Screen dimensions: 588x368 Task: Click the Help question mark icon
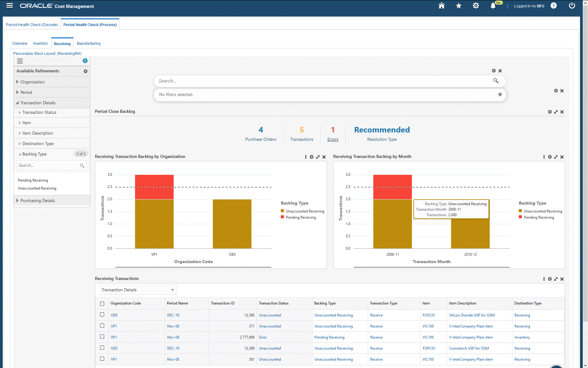(x=553, y=6)
